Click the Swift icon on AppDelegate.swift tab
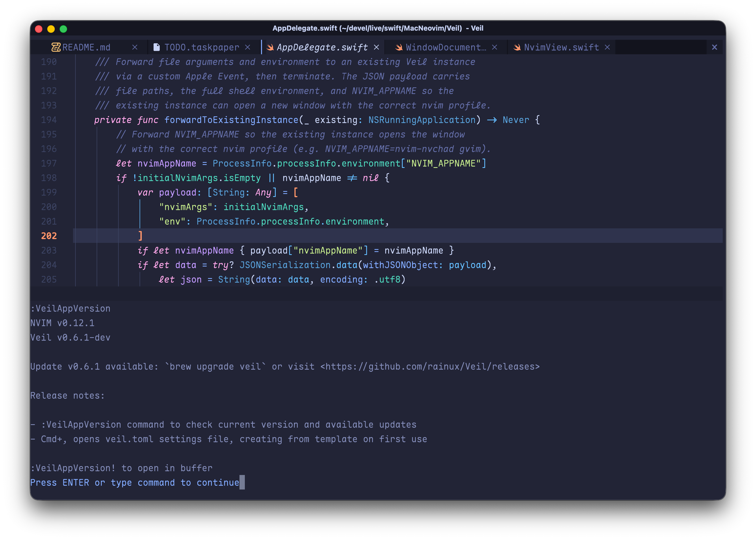Screen dimensions: 756x540 click(270, 47)
